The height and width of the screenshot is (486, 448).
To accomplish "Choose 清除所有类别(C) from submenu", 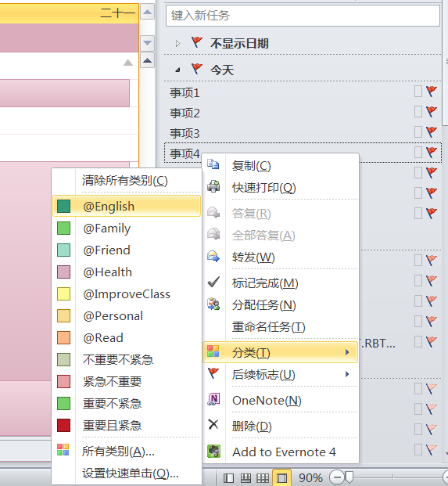I will [125, 180].
